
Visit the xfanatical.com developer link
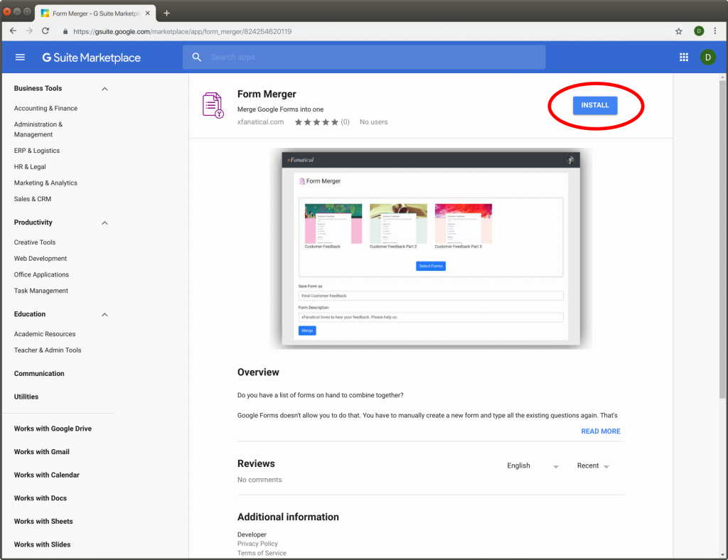click(x=260, y=122)
